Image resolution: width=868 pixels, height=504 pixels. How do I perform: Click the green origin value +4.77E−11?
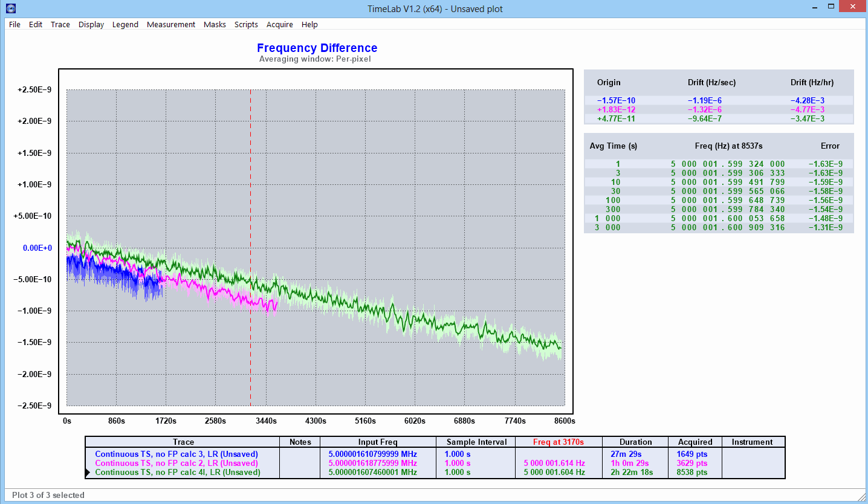[x=616, y=118]
